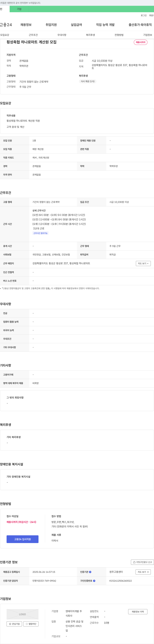
Task: Jump to the 전형방법 section tab
Action: [119, 35]
